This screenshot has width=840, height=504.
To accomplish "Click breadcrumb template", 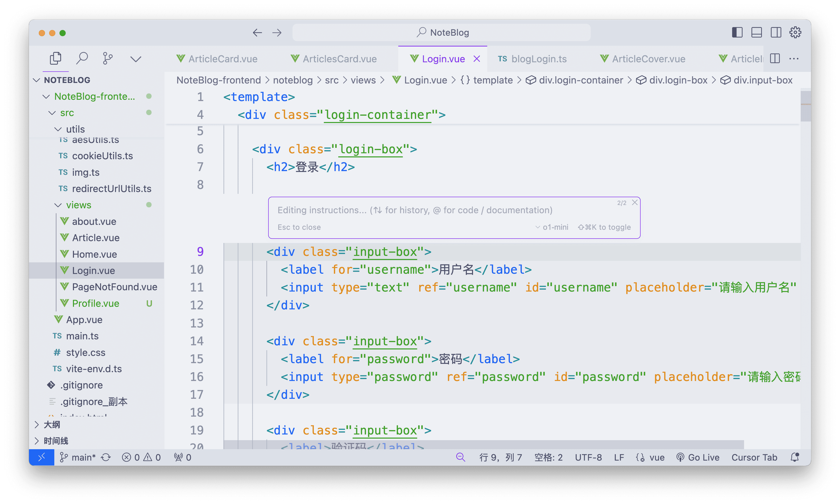I will pyautogui.click(x=487, y=80).
